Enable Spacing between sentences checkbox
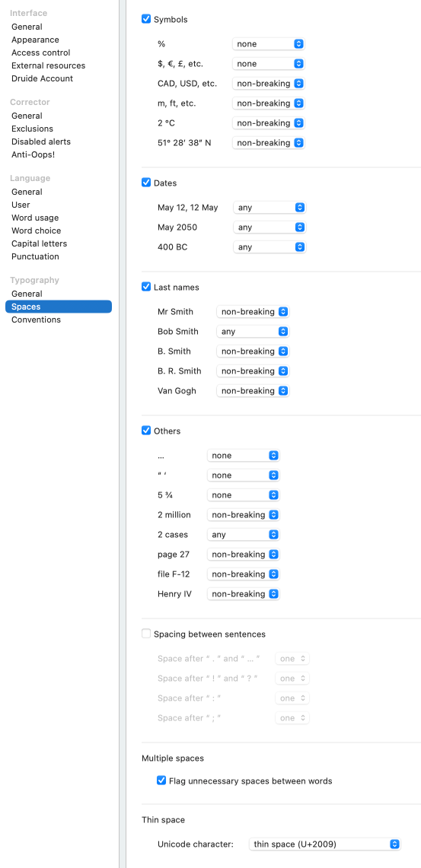 (x=146, y=634)
